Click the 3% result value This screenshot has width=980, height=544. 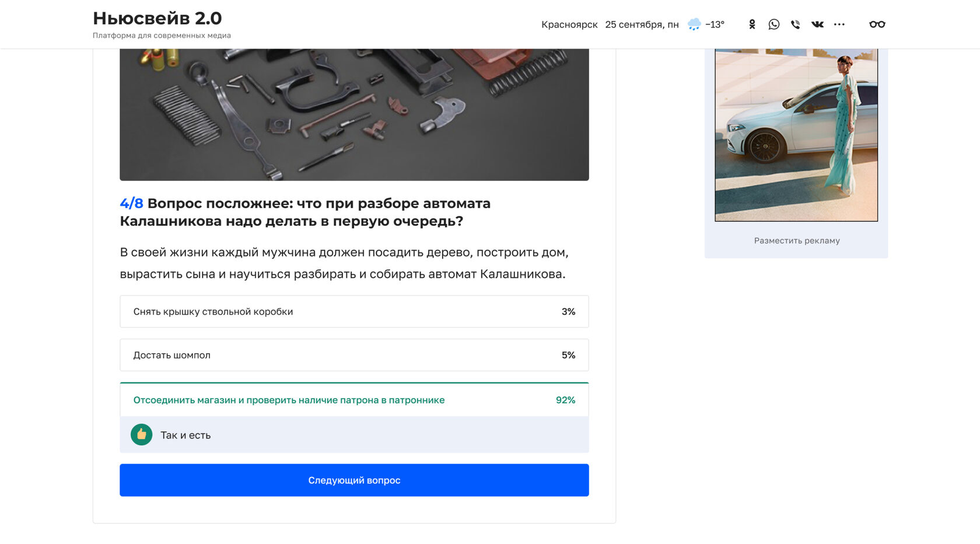point(568,312)
